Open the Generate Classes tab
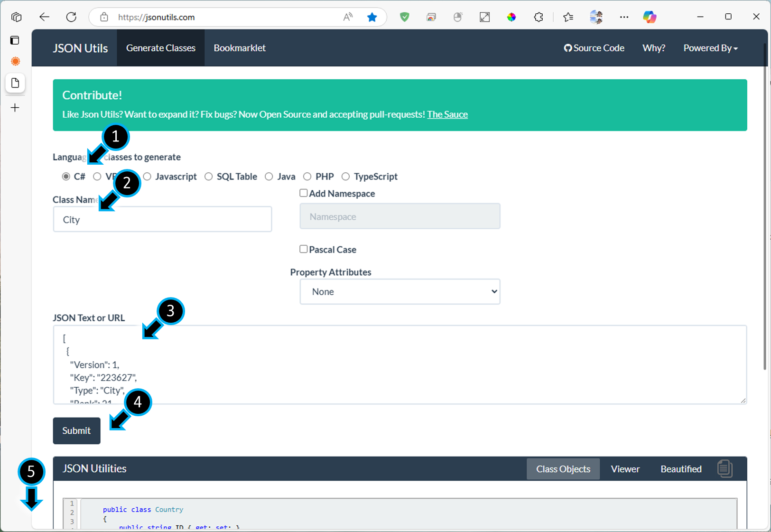Screen dimensions: 771x532 161,48
